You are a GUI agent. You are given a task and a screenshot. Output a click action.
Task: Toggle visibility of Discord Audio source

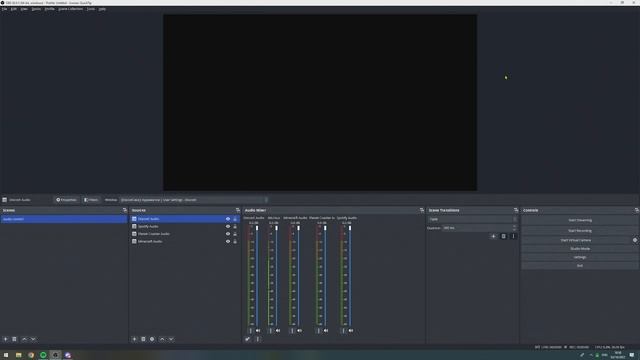pyautogui.click(x=228, y=219)
